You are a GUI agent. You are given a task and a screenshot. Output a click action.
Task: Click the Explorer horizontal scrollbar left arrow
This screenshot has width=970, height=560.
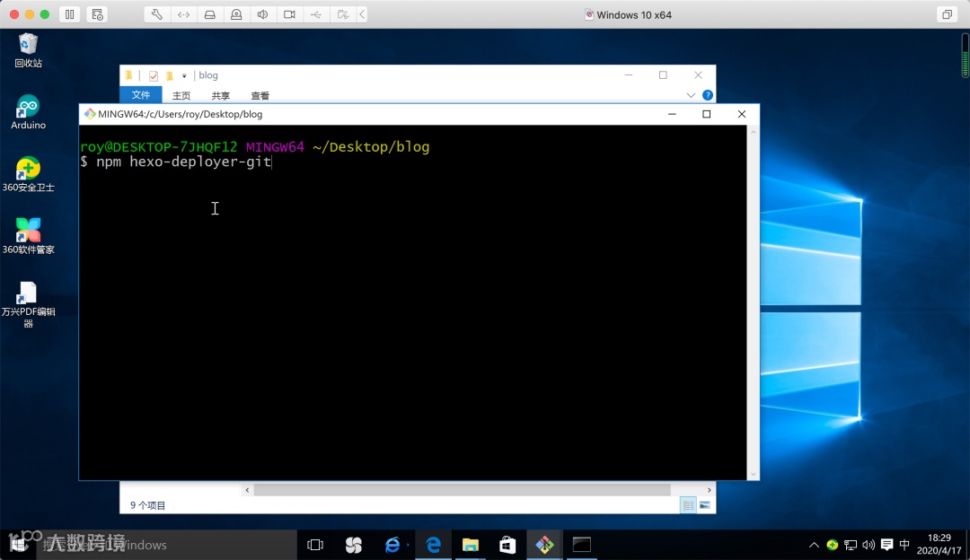click(248, 490)
